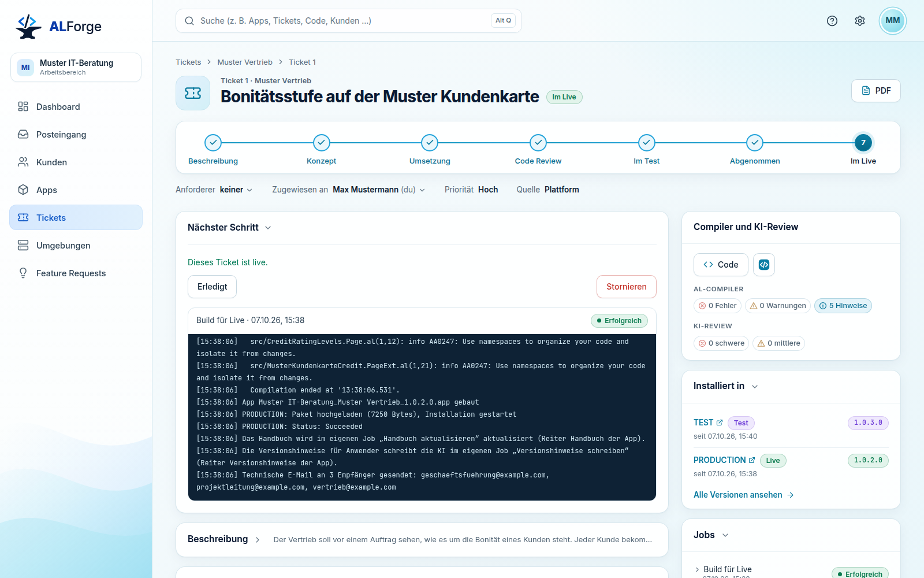This screenshot has width=924, height=578.
Task: Click the search magnifier icon
Action: tap(189, 21)
